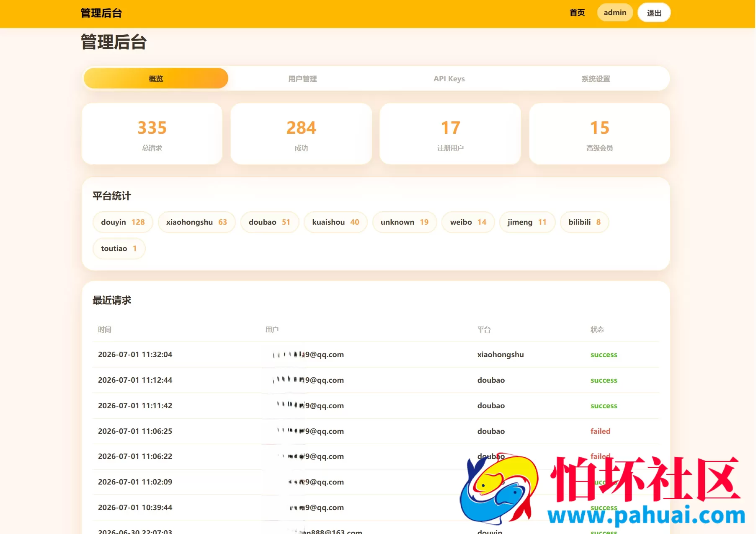Screen dimensions: 756x534
Task: Click user email in 11:12:44 row
Action: [308, 380]
